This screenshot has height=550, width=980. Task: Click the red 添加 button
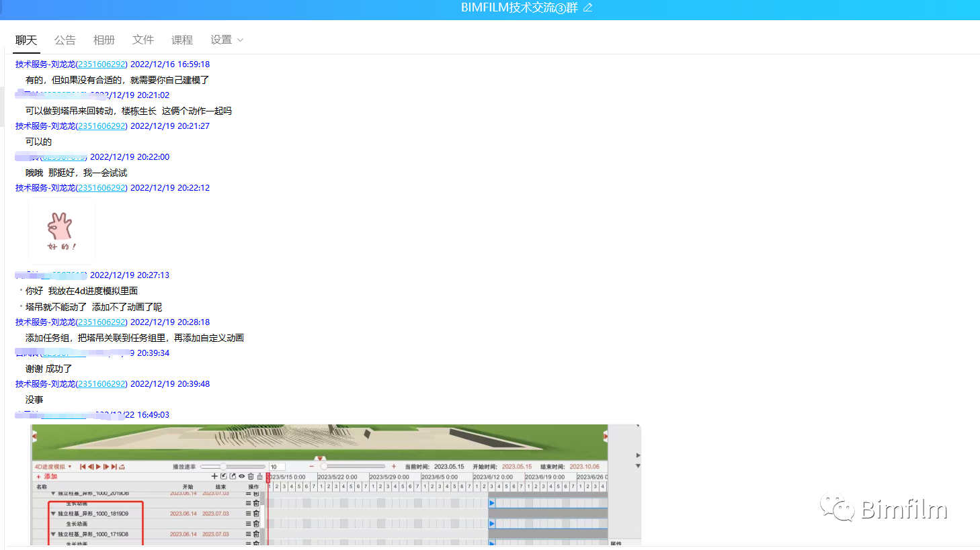click(x=47, y=477)
